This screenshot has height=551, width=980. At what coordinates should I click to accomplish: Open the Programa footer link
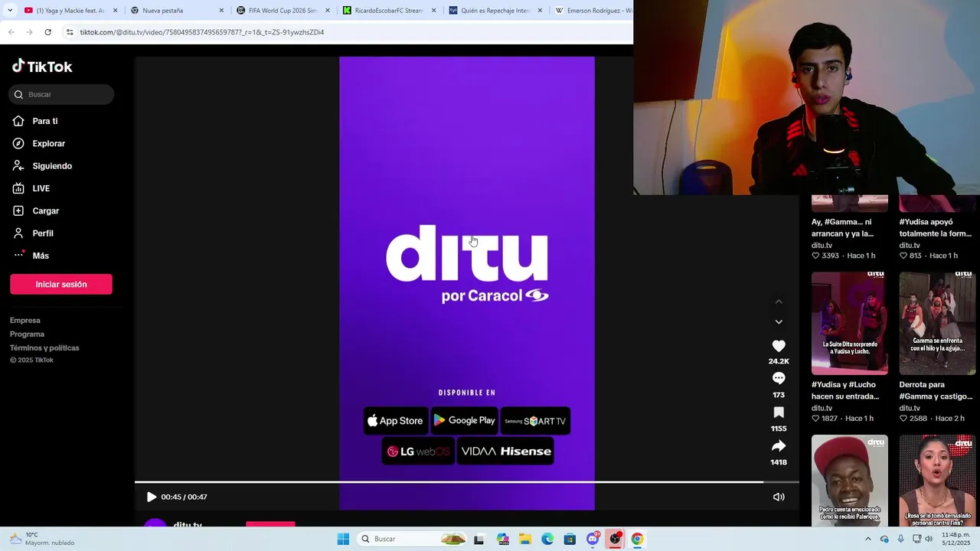[27, 334]
